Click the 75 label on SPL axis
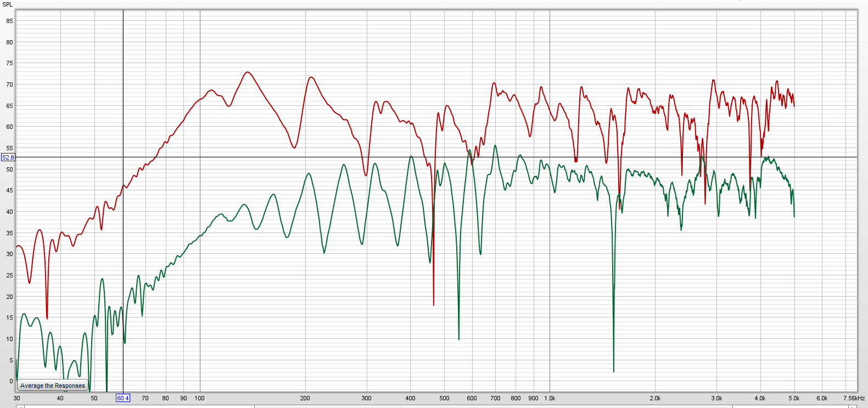868x408 pixels. (x=9, y=63)
